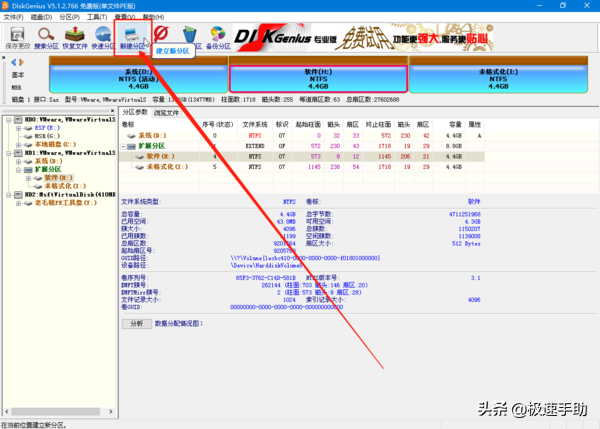
Task: Switch to the 分区参数 tab
Action: point(135,112)
